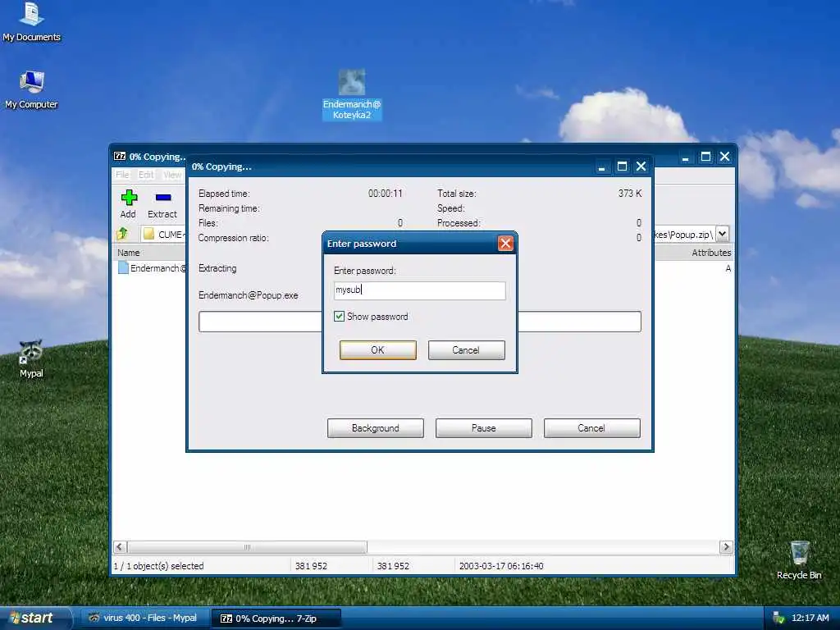Click the Name column header
840x630 pixels.
pos(129,253)
